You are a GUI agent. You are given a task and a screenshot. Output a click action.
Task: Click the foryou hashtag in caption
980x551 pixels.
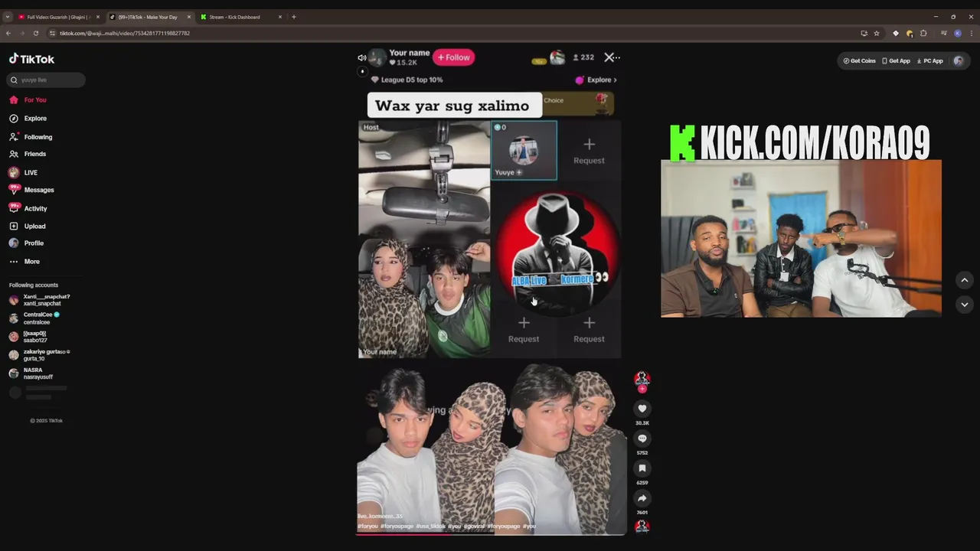[x=367, y=527]
